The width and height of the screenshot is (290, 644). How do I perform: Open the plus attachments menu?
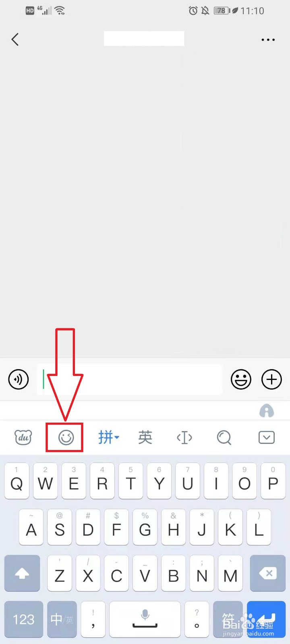point(272,379)
